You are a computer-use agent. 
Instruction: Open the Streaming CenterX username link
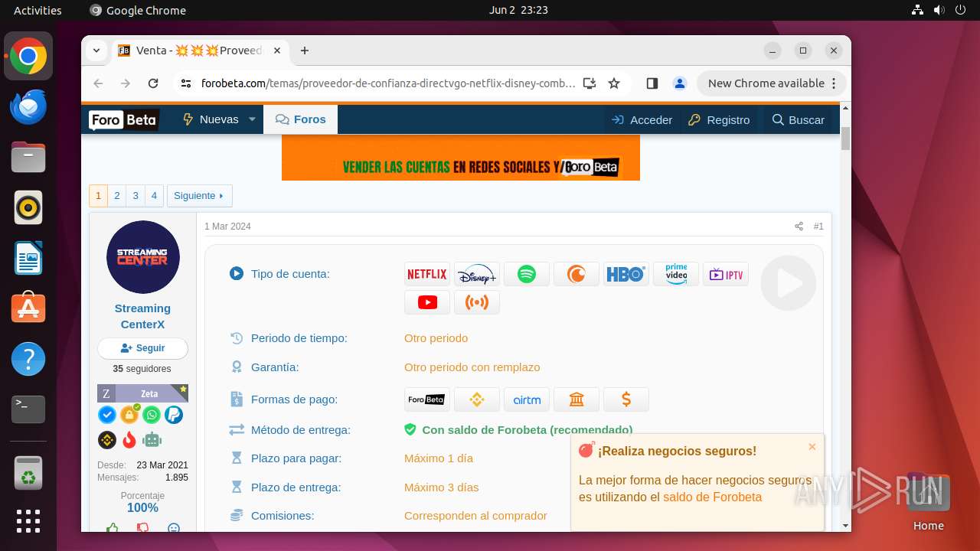click(143, 316)
